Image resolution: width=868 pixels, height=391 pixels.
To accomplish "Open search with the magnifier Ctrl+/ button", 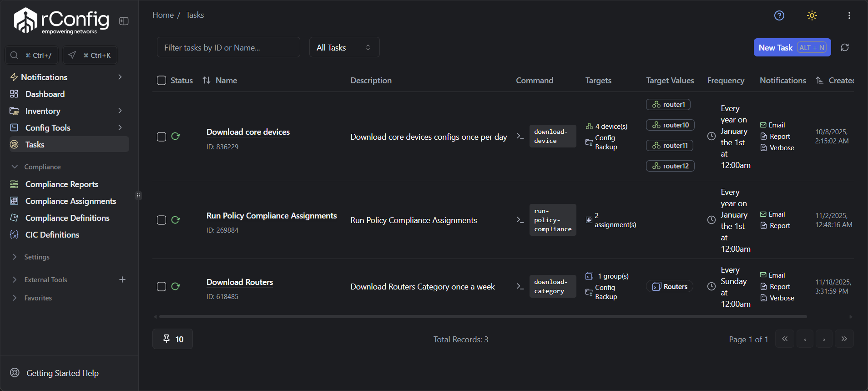I will [x=31, y=55].
